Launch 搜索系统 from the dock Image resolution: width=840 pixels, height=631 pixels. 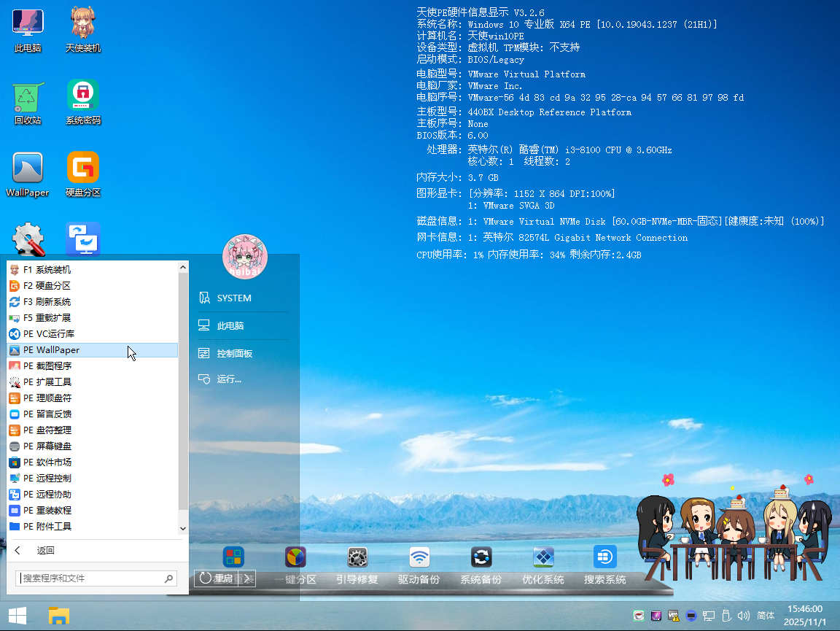(x=605, y=558)
